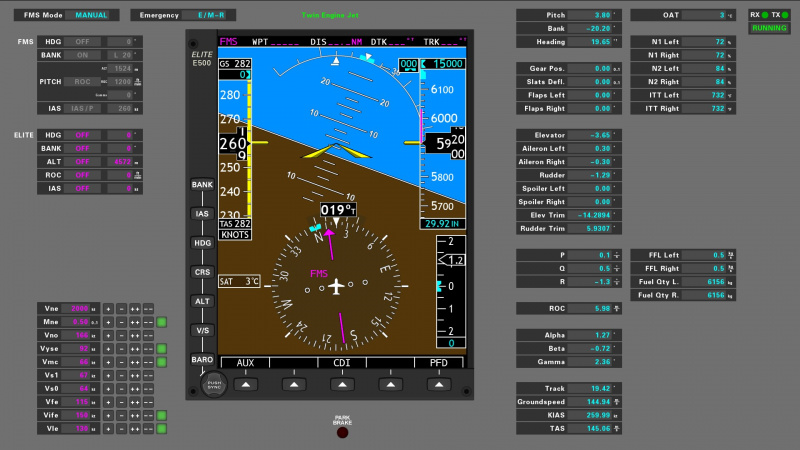Screen dimensions: 800x450
Task: Toggle the green indicator beside Vyse
Action: point(161,348)
